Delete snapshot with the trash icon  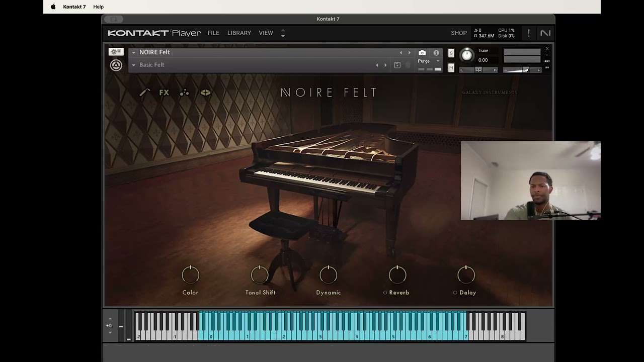[x=408, y=65]
